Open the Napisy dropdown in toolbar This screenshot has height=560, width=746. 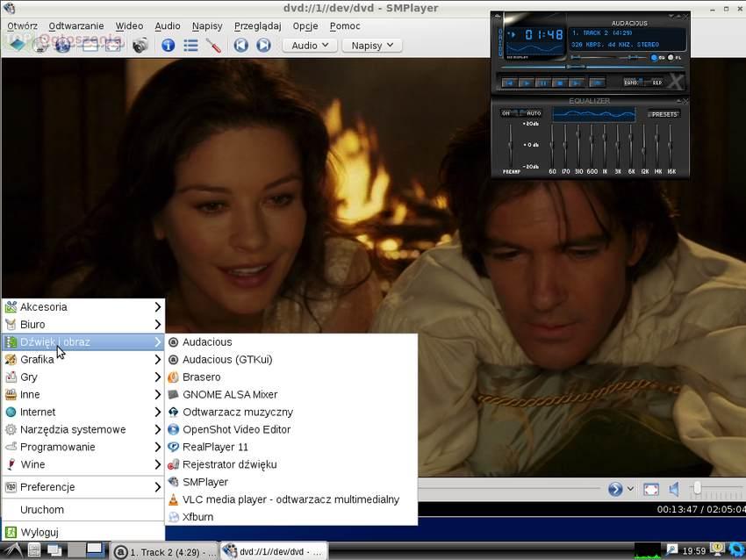tap(372, 45)
